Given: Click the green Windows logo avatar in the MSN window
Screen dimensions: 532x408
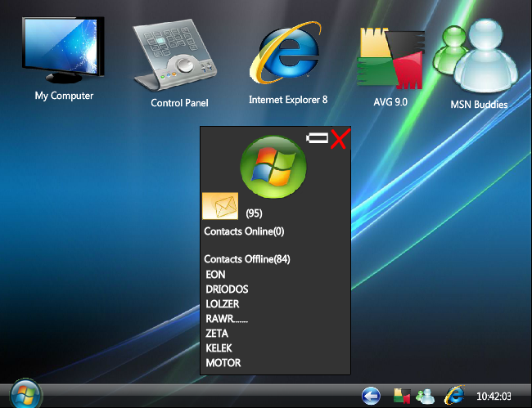Looking at the screenshot, I should click(x=273, y=166).
